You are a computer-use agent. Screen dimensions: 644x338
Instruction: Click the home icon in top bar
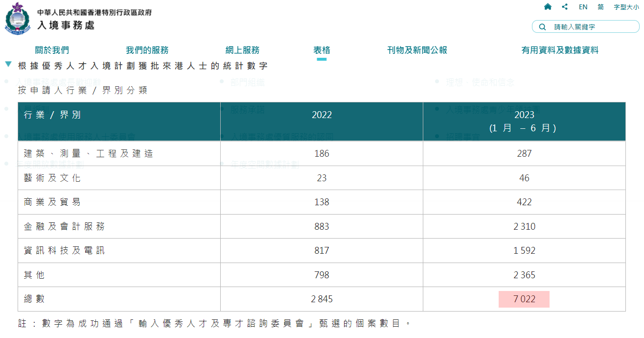548,7
